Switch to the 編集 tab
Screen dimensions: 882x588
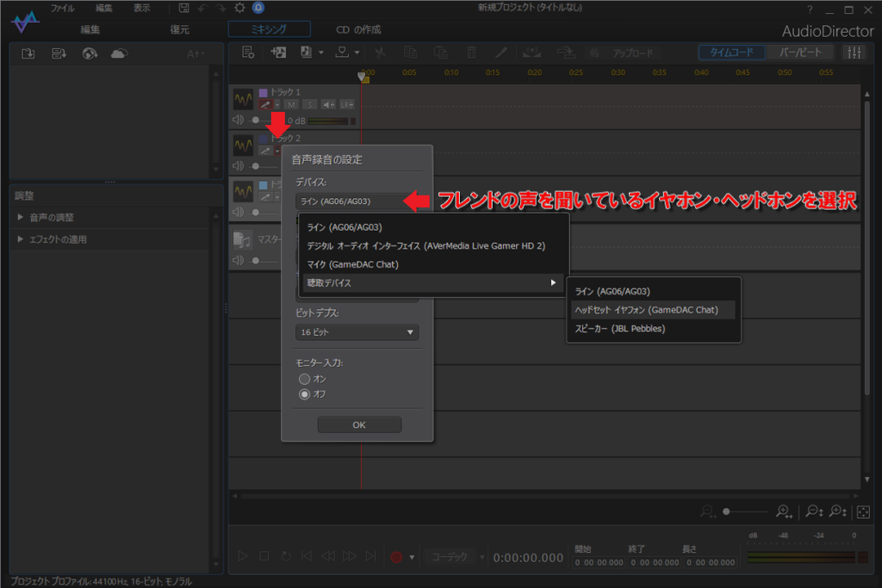coord(90,29)
